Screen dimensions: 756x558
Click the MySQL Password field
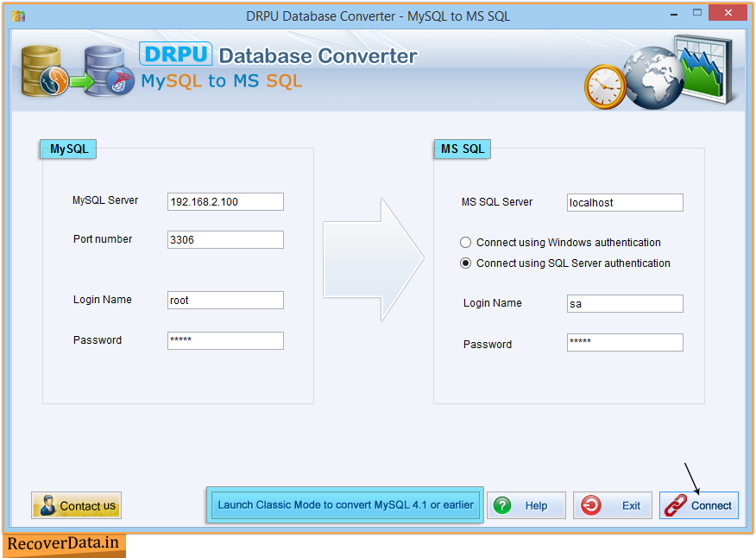point(225,341)
